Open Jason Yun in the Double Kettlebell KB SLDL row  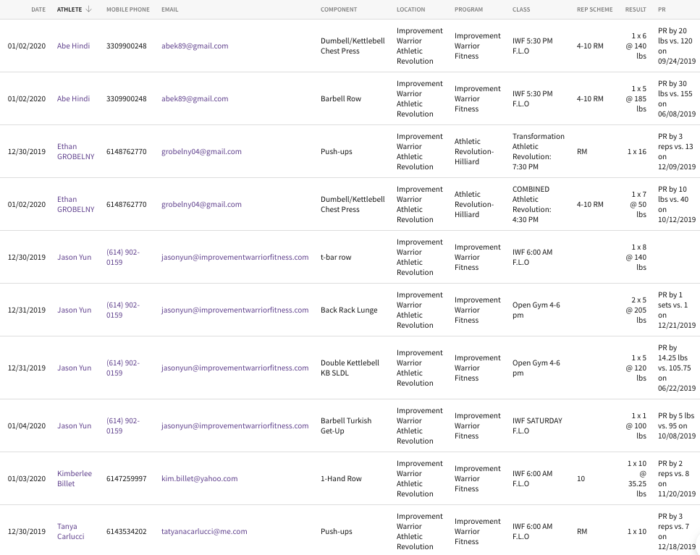74,368
